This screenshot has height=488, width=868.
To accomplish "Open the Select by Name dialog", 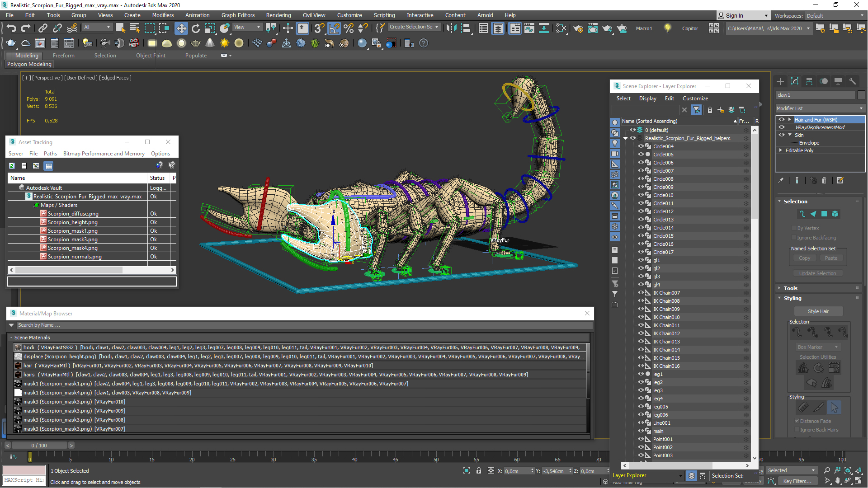I will tap(135, 28).
